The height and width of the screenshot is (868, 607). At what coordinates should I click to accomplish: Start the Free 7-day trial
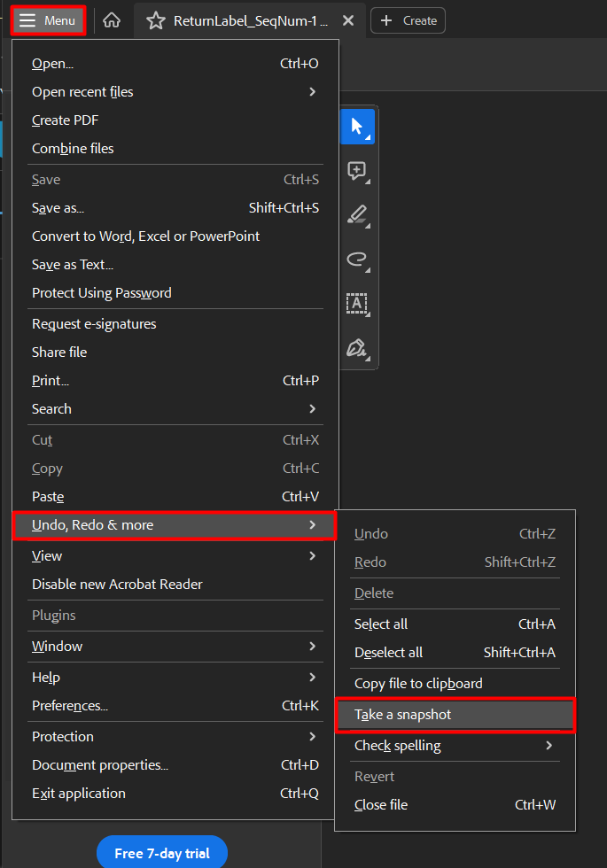[x=162, y=852]
